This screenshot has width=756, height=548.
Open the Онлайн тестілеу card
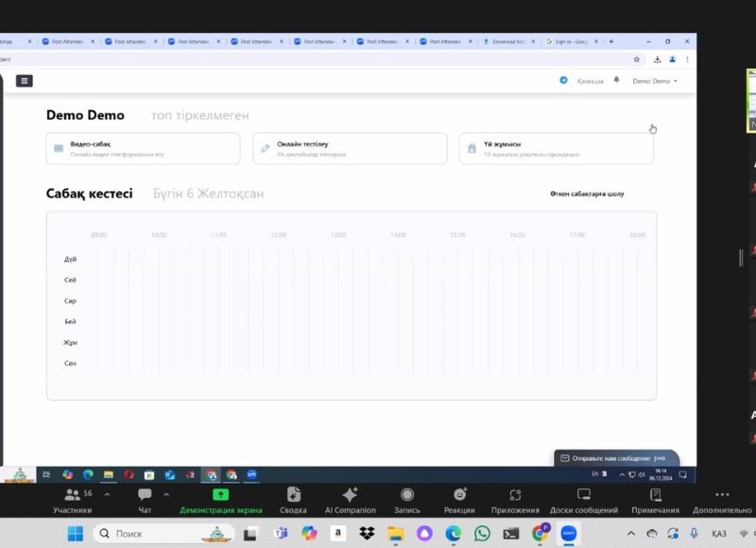(350, 148)
